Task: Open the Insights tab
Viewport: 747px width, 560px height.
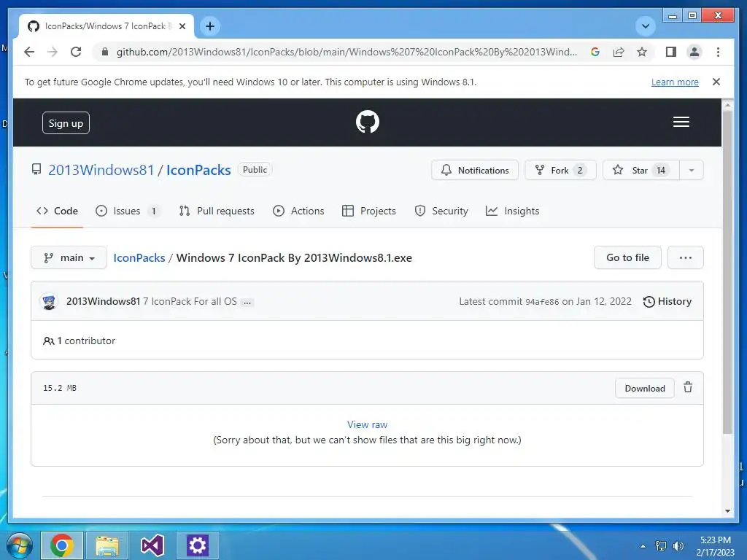Action: 512,211
